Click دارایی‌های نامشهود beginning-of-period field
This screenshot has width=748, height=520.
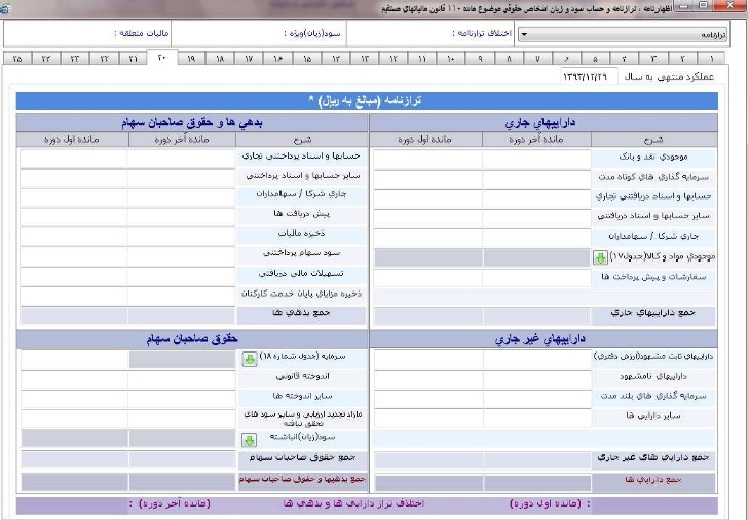(x=428, y=380)
